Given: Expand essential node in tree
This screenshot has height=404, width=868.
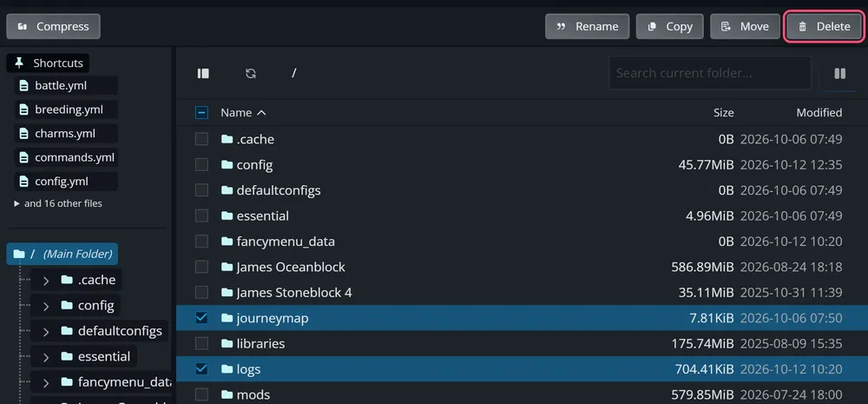Looking at the screenshot, I should point(46,356).
